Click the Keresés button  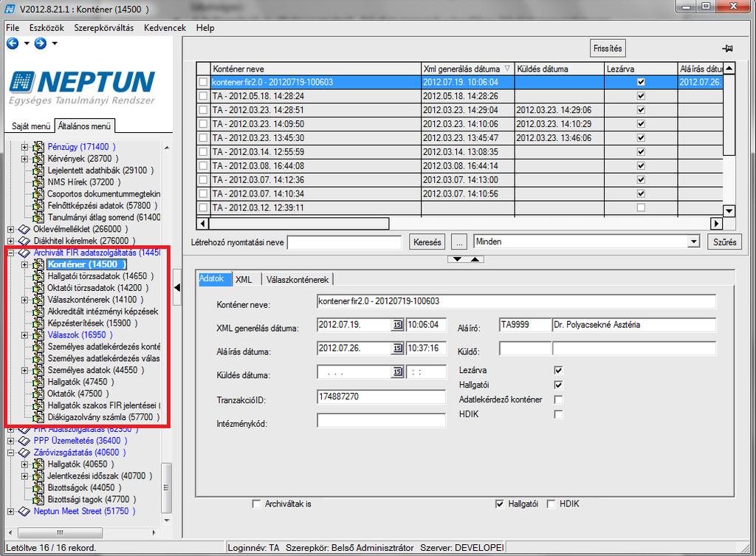[427, 242]
